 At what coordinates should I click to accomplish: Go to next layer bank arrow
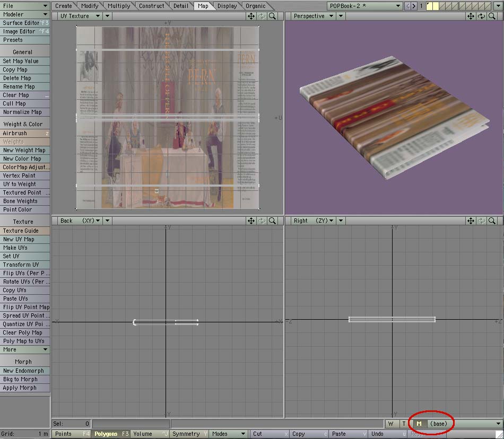click(414, 6)
